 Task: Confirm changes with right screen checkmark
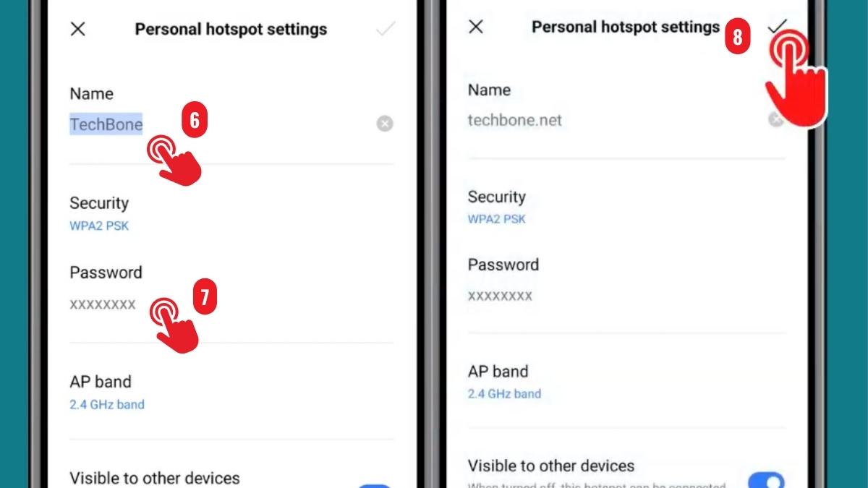(778, 26)
